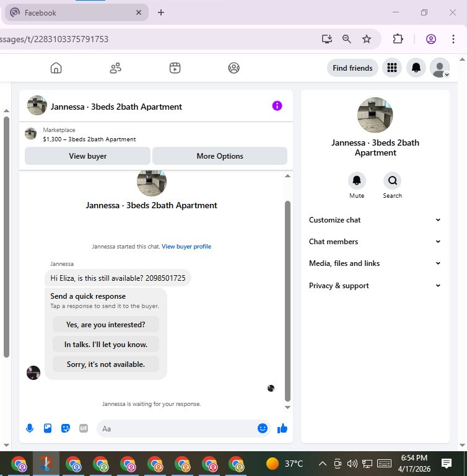Click the message Hi Eliza, is this still available?
Viewport: 467px width, 476px height.
(118, 278)
